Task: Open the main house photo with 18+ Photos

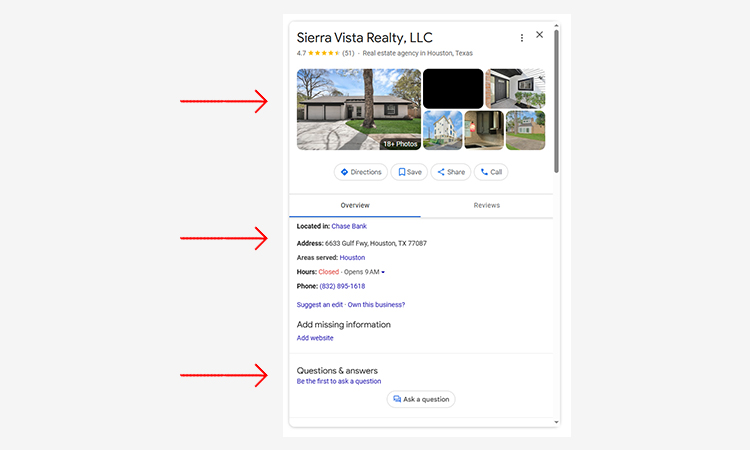Action: pyautogui.click(x=358, y=109)
